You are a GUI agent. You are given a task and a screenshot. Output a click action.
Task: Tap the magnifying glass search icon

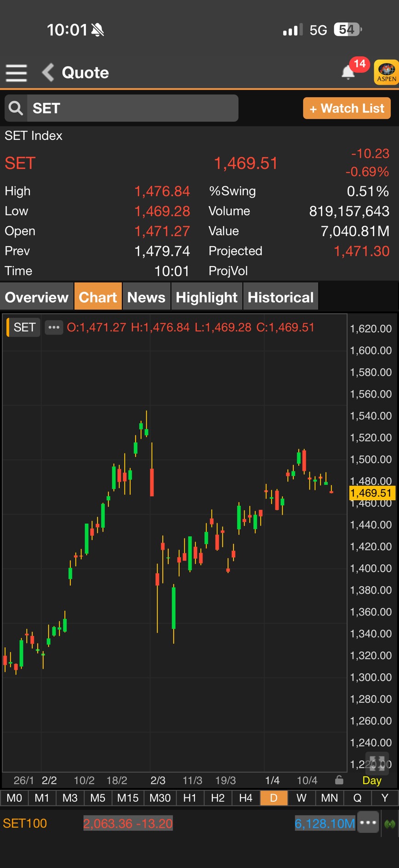16,108
